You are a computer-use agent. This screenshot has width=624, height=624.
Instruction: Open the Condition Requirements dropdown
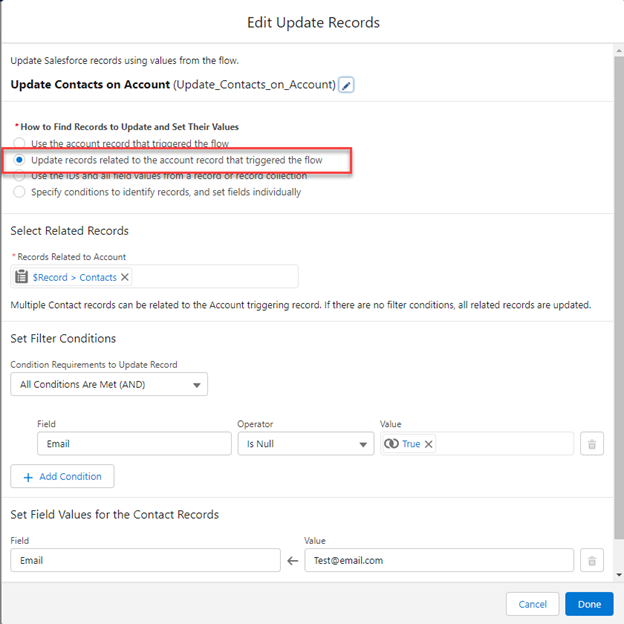(x=109, y=384)
